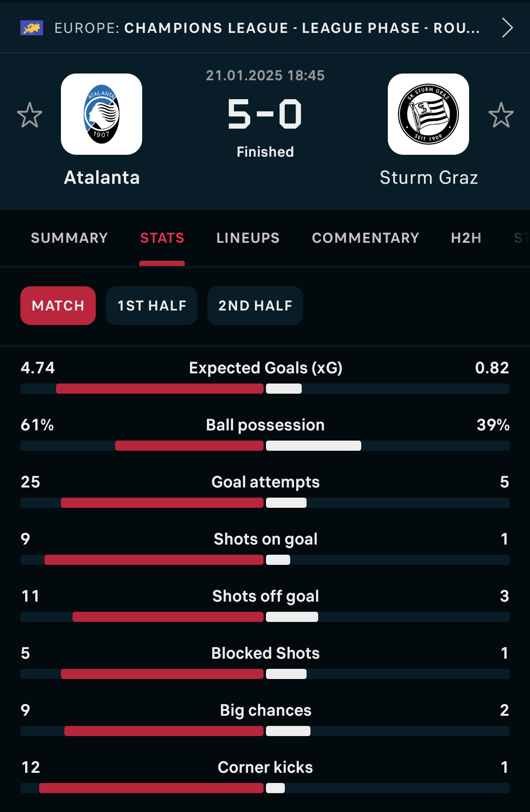Go to the Commentary tab
This screenshot has height=812, width=530.
[365, 238]
